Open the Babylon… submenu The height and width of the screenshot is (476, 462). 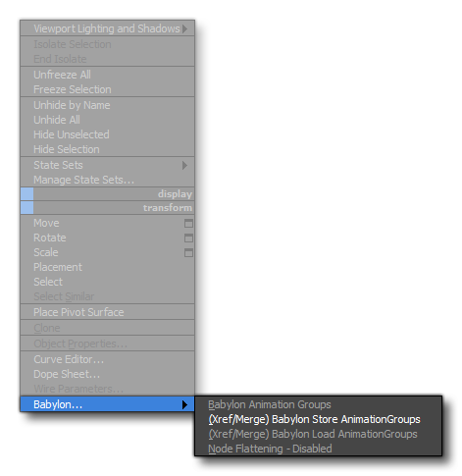pos(107,404)
